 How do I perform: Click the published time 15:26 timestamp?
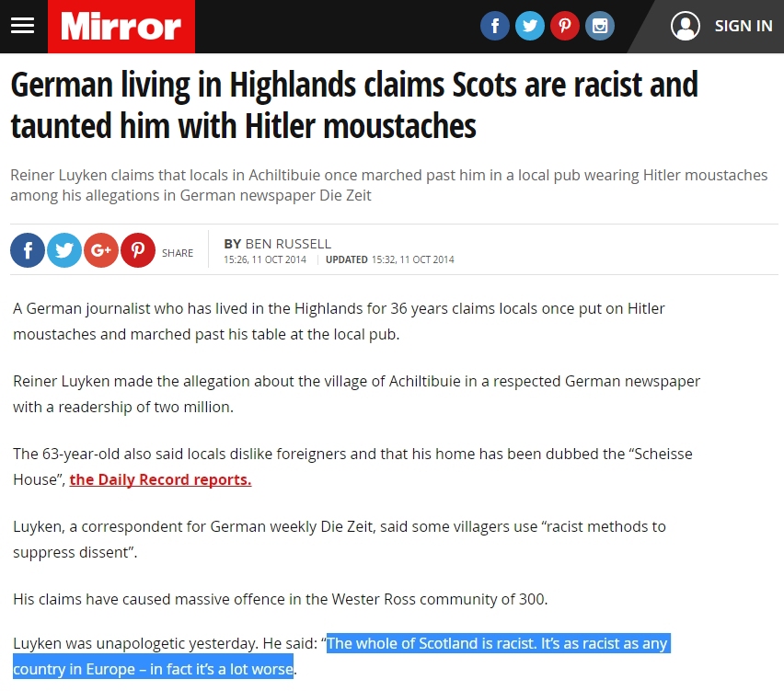[x=265, y=259]
